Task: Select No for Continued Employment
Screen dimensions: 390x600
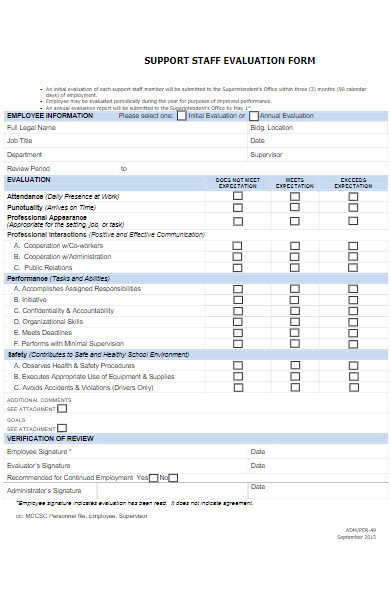Action: click(173, 478)
